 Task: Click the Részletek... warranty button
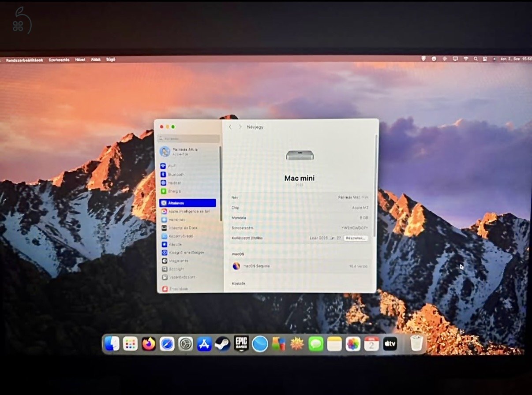tap(356, 238)
